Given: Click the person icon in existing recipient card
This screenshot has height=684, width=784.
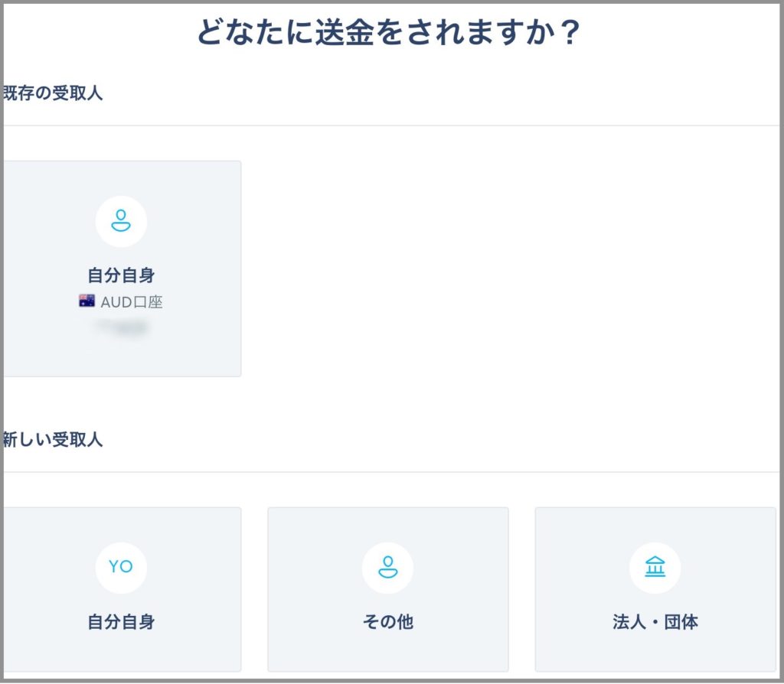Looking at the screenshot, I should (x=121, y=221).
